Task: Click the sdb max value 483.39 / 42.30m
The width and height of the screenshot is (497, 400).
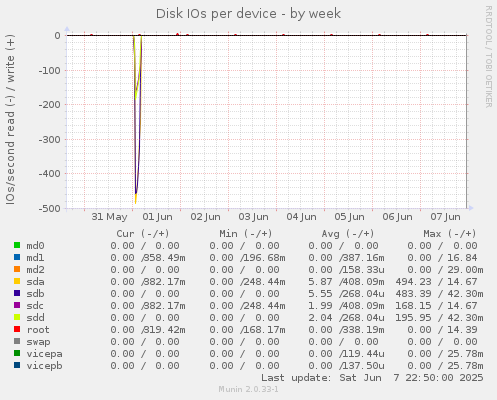Action: click(439, 294)
